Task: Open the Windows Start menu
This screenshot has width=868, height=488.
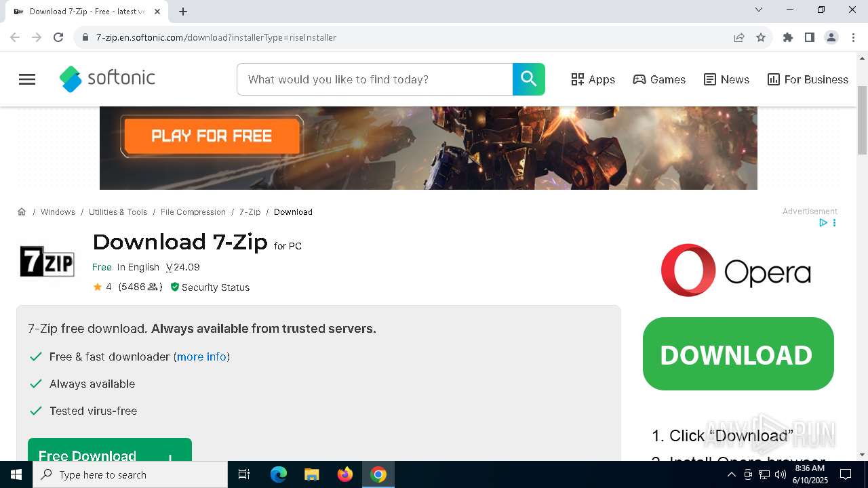Action: 16,474
